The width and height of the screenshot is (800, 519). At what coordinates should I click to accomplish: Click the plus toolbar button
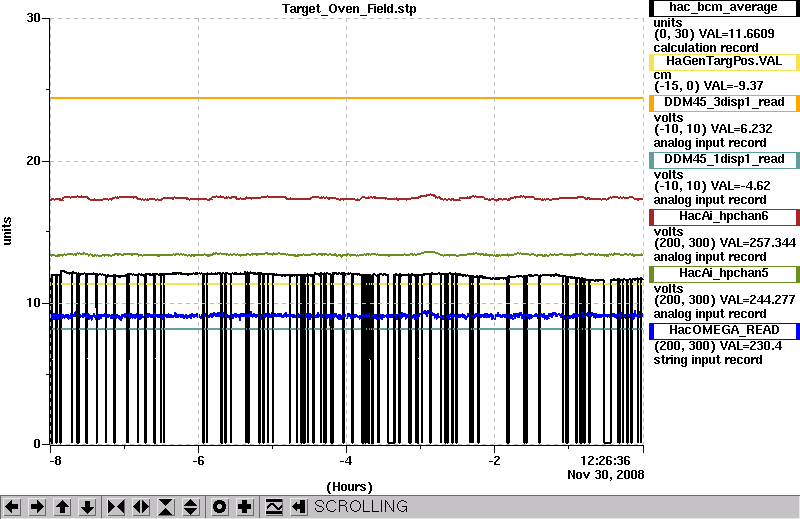[245, 507]
